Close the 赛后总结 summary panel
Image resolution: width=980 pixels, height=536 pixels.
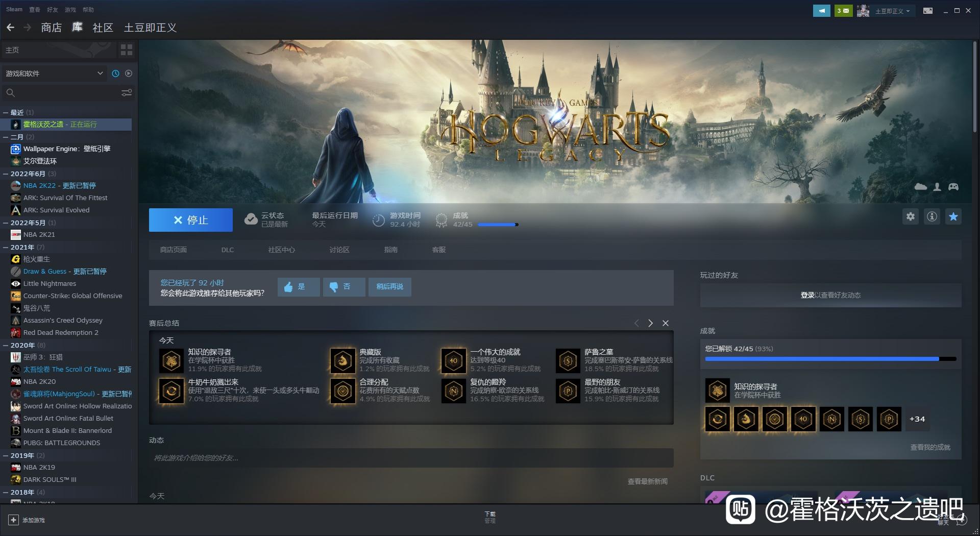point(666,323)
